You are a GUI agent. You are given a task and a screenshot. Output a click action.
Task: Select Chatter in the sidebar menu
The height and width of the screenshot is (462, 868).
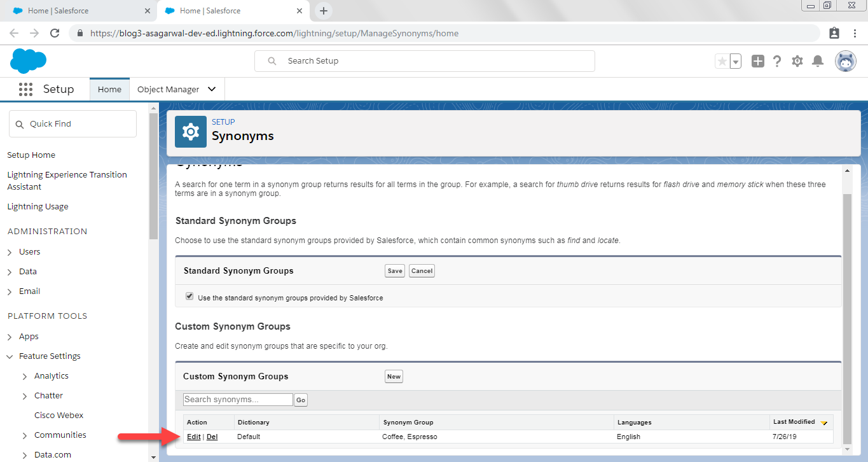pos(48,395)
